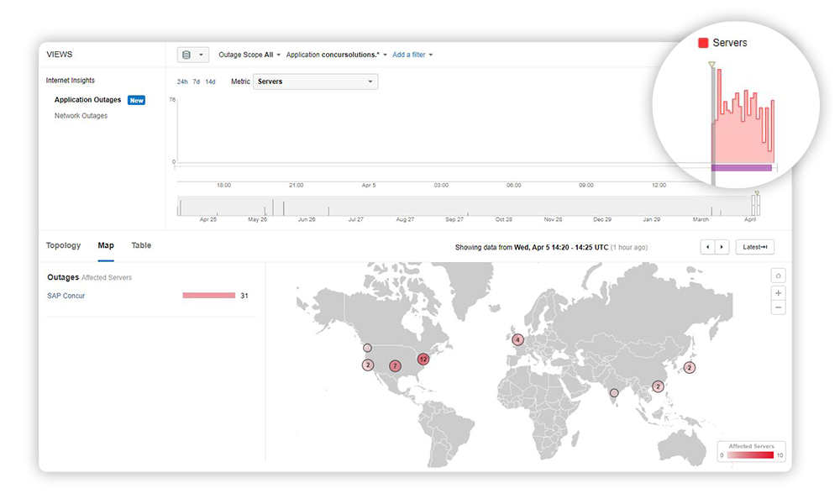Expand the Outage Scope All dropdown

249,55
